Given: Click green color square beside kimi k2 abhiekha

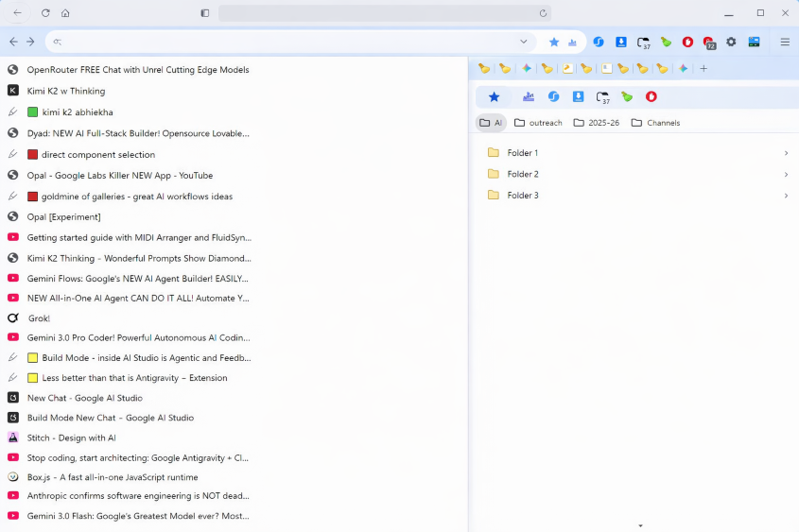Looking at the screenshot, I should (x=33, y=112).
